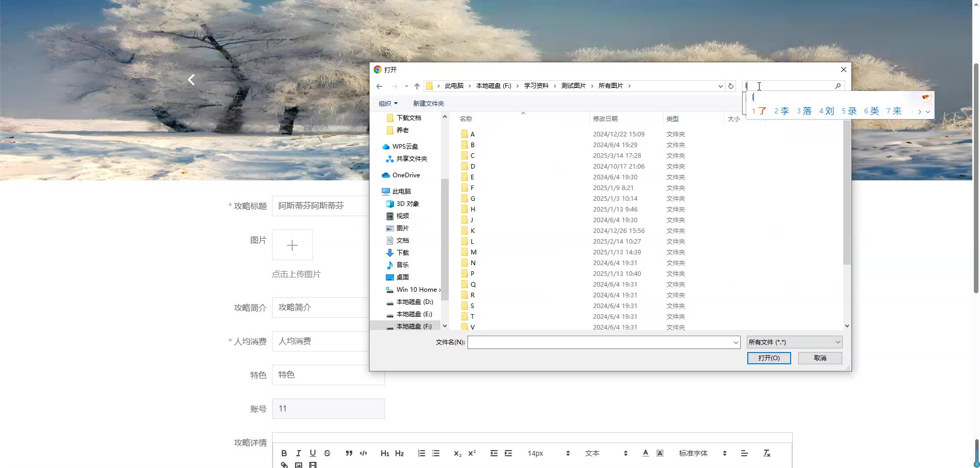Open recent locations dropdown arrow
The height and width of the screenshot is (468, 980).
pyautogui.click(x=406, y=86)
